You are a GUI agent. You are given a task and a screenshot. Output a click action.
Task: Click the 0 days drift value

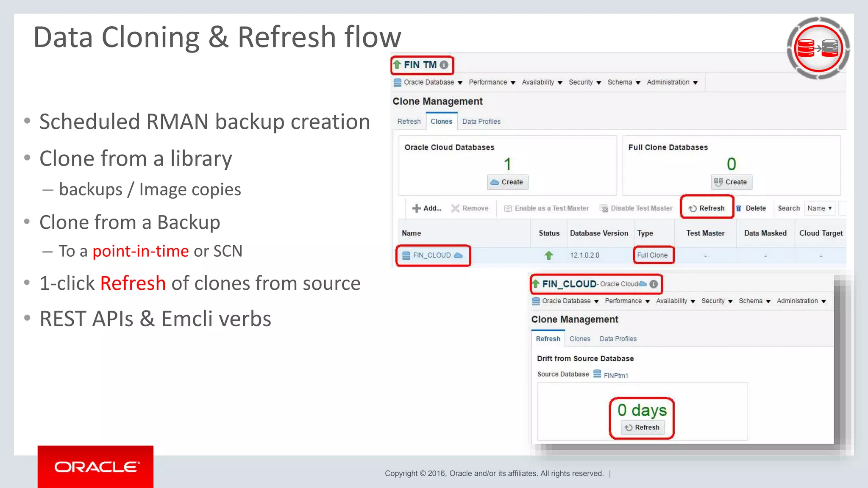click(x=642, y=410)
